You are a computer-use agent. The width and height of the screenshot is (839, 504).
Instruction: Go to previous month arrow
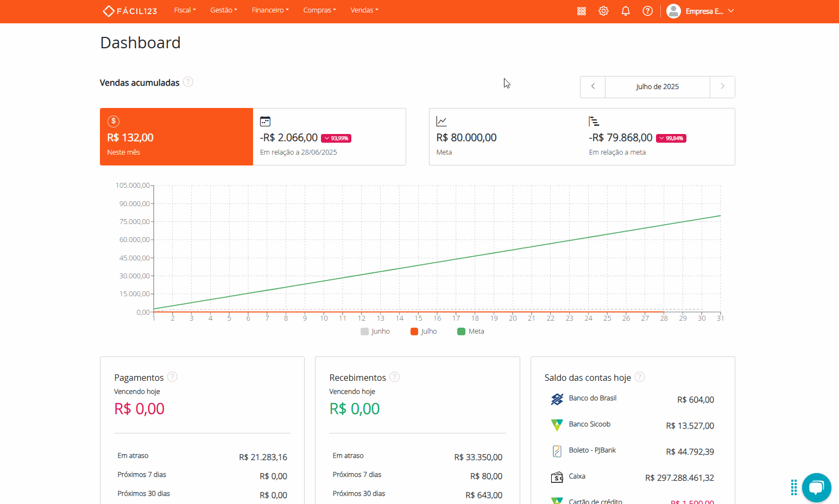[593, 87]
